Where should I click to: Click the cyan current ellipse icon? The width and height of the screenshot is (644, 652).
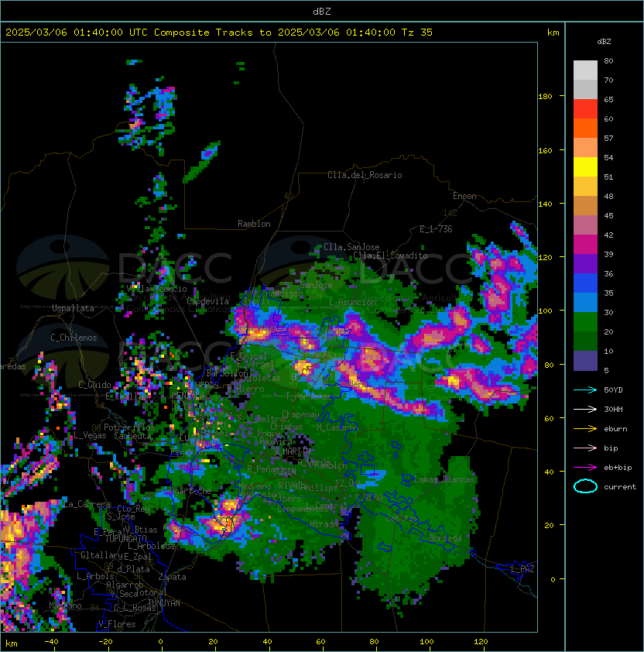coord(585,486)
